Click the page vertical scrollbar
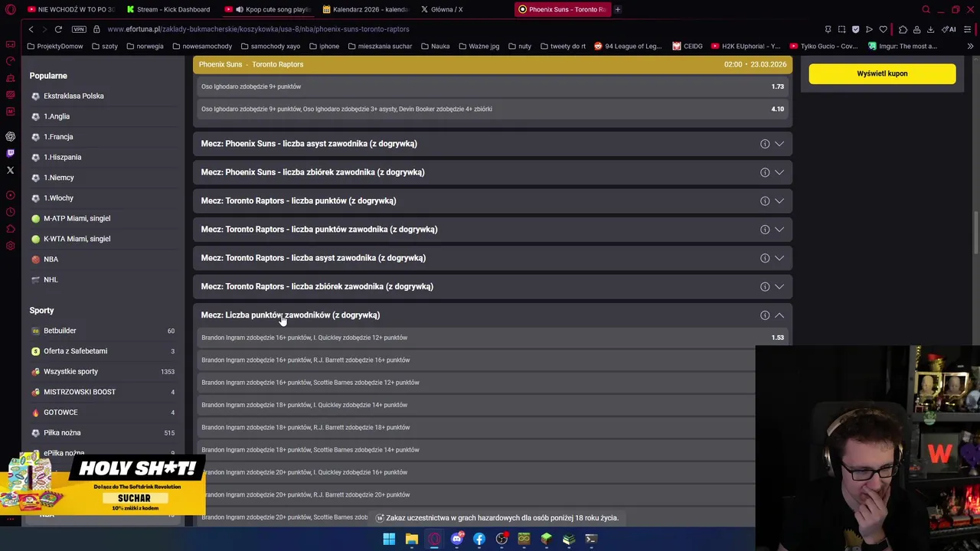Screen dimensions: 980x551 pos(975,233)
